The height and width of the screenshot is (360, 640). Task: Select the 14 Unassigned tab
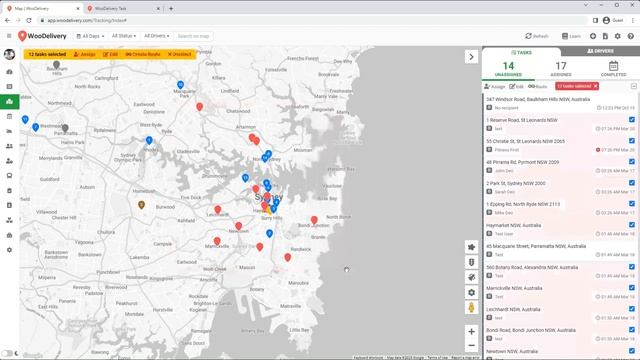[x=508, y=69]
